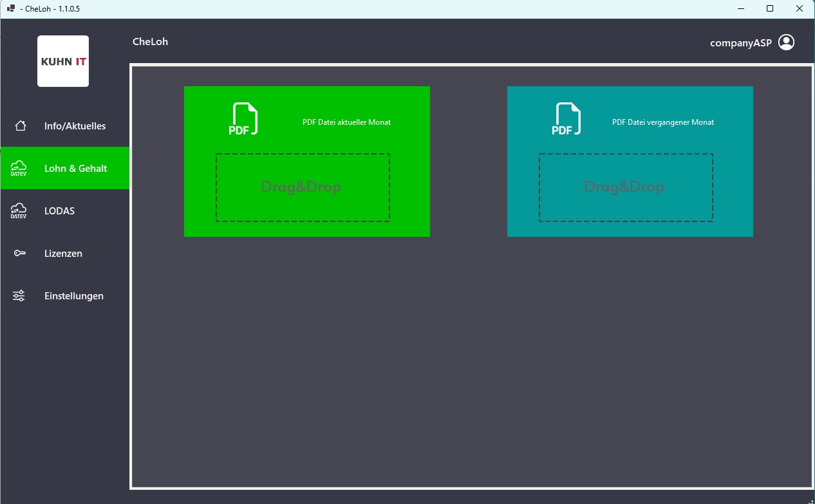
Task: Switch to the LODAS section
Action: [59, 210]
